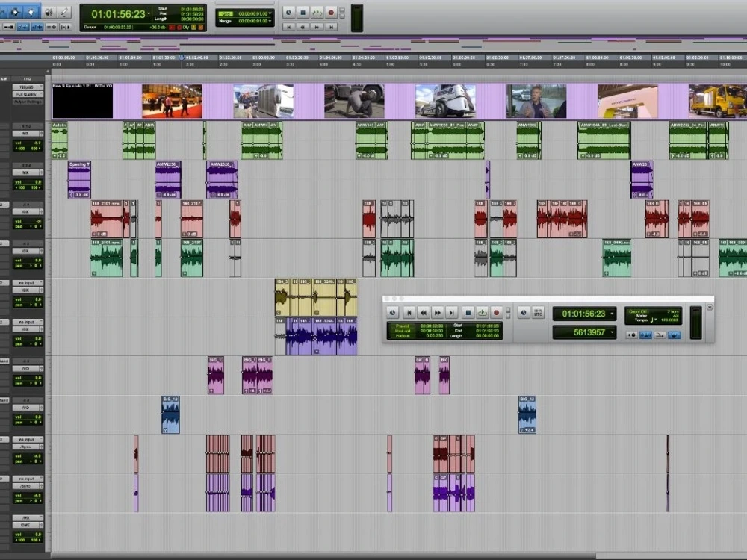747x560 pixels.
Task: Open Nudge value dropdown arrow
Action: pyautogui.click(x=270, y=21)
